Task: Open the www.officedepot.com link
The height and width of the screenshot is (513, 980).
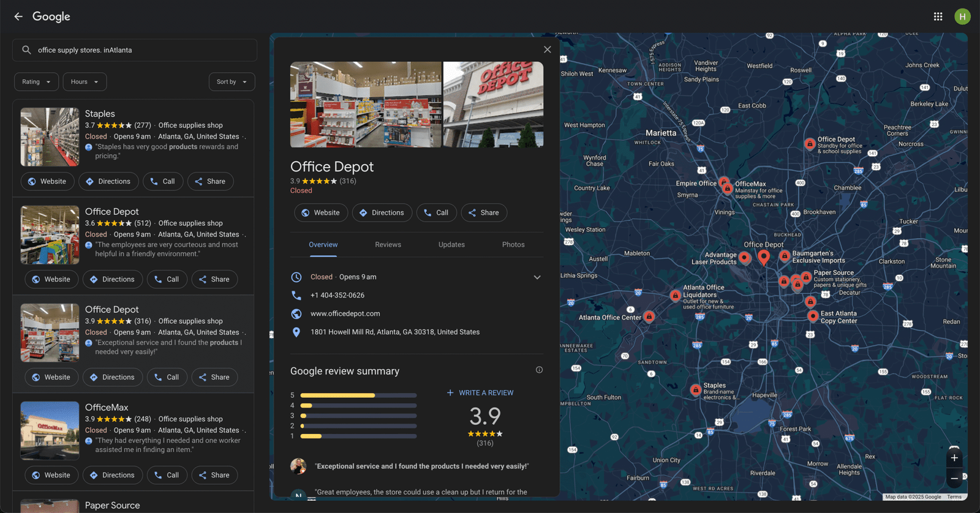Action: click(x=345, y=313)
